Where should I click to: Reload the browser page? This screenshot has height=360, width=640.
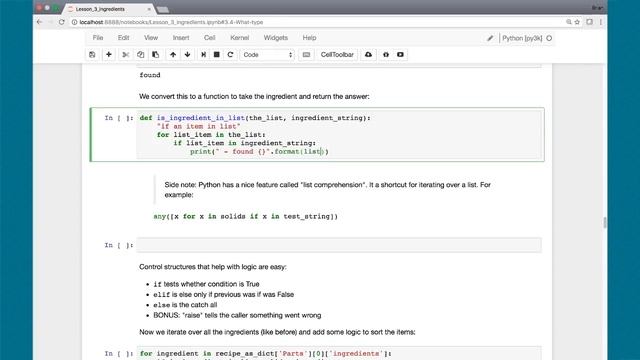click(x=62, y=22)
